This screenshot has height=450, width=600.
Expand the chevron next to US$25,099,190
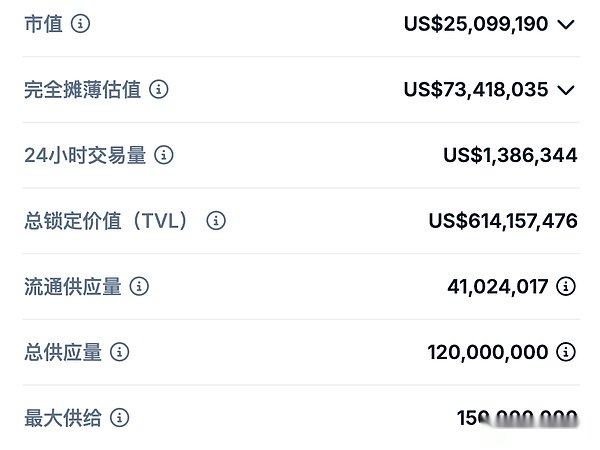(566, 24)
